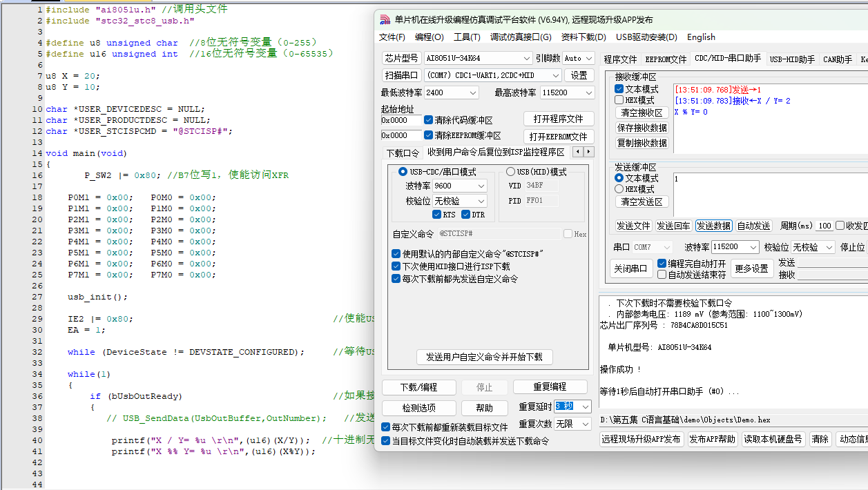Switch to the CAN助手 tab
The image size is (868, 490).
tap(838, 59)
